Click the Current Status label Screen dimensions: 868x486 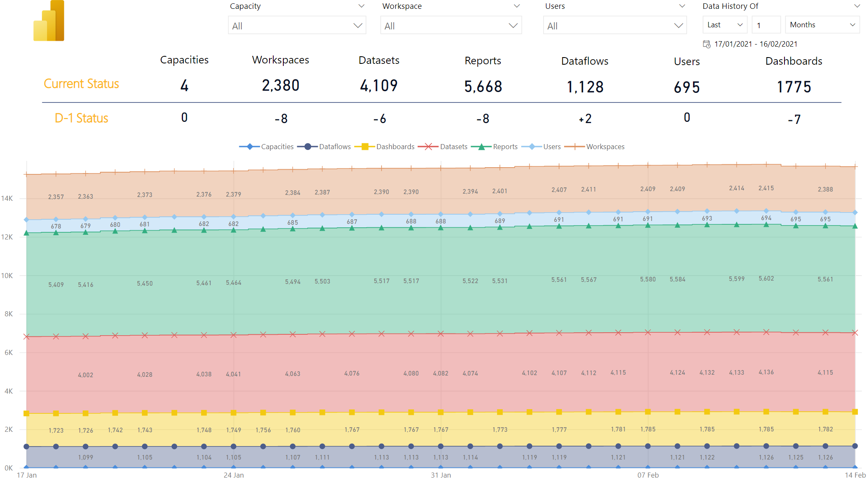click(x=81, y=84)
